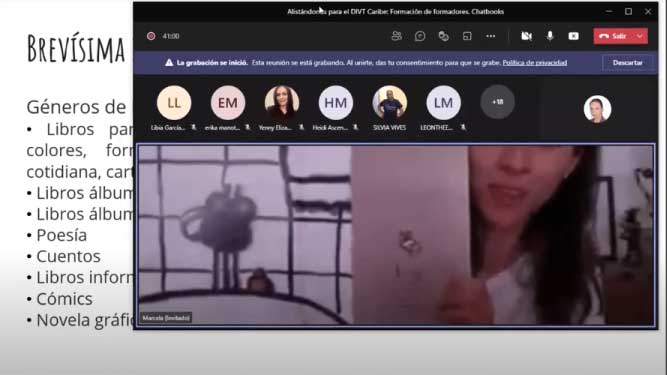This screenshot has width=667, height=375.
Task: Toggle the camera on or off
Action: (527, 36)
